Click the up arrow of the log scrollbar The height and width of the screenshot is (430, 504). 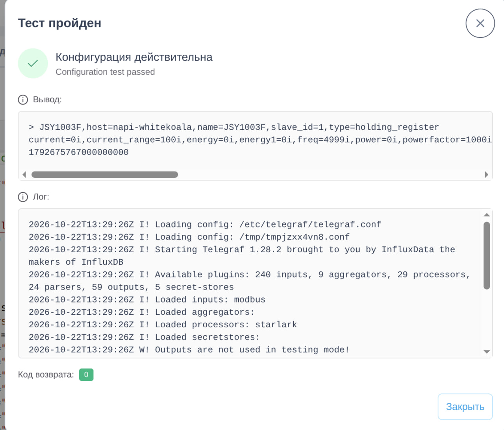tap(487, 215)
